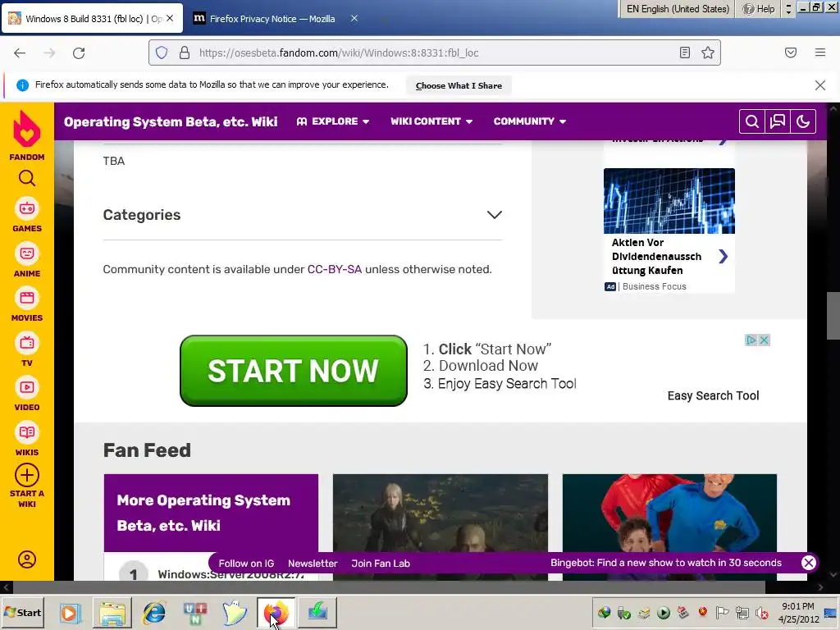
Task: Open Internet Explorer from taskbar
Action: tap(154, 612)
